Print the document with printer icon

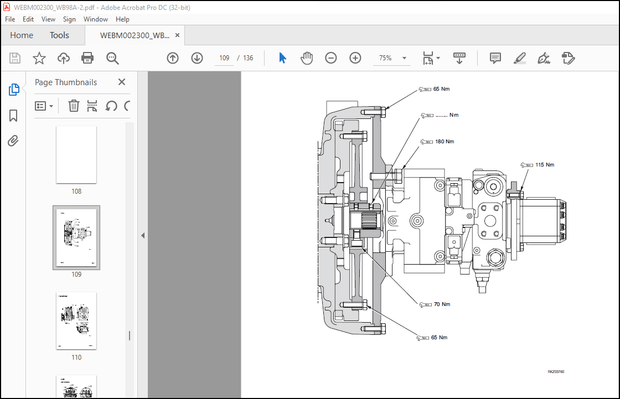point(87,58)
